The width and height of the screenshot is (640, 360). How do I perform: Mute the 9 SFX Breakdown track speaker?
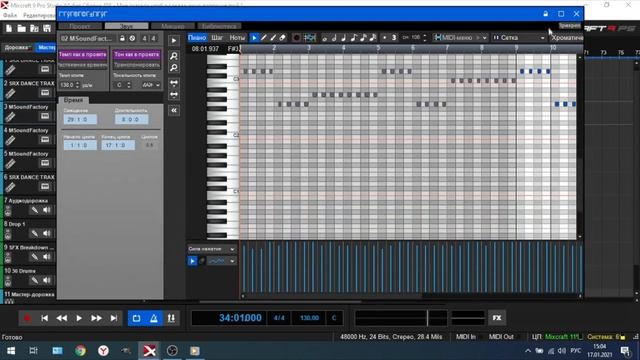(47, 257)
